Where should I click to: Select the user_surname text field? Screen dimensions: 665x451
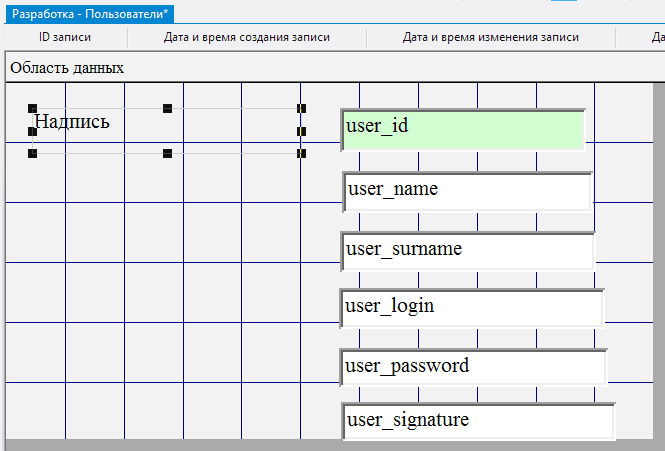(468, 251)
